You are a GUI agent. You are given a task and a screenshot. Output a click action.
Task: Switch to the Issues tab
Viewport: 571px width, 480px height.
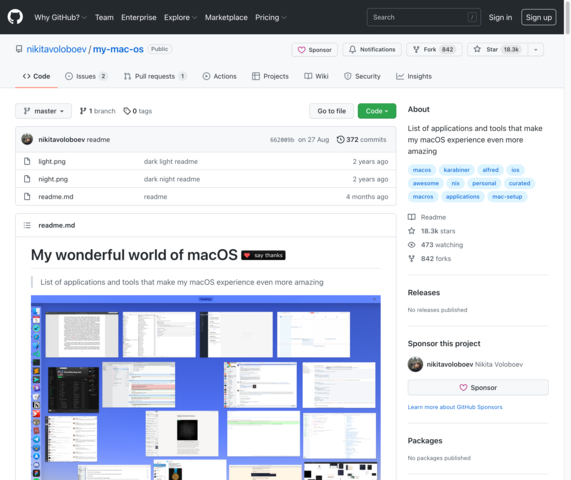pyautogui.click(x=86, y=76)
